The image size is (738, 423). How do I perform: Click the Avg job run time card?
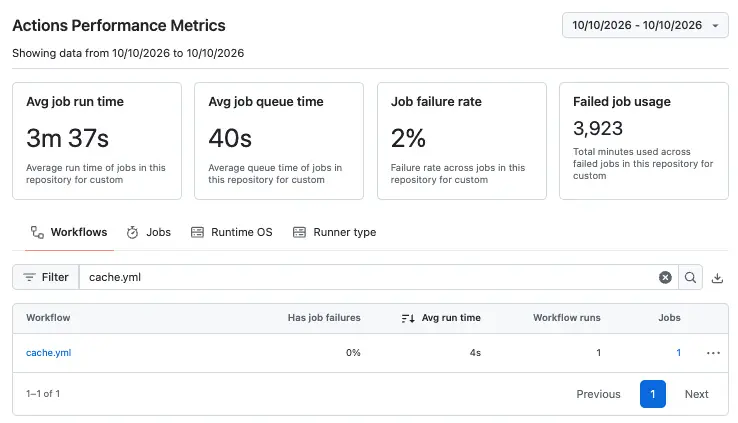pyautogui.click(x=97, y=141)
